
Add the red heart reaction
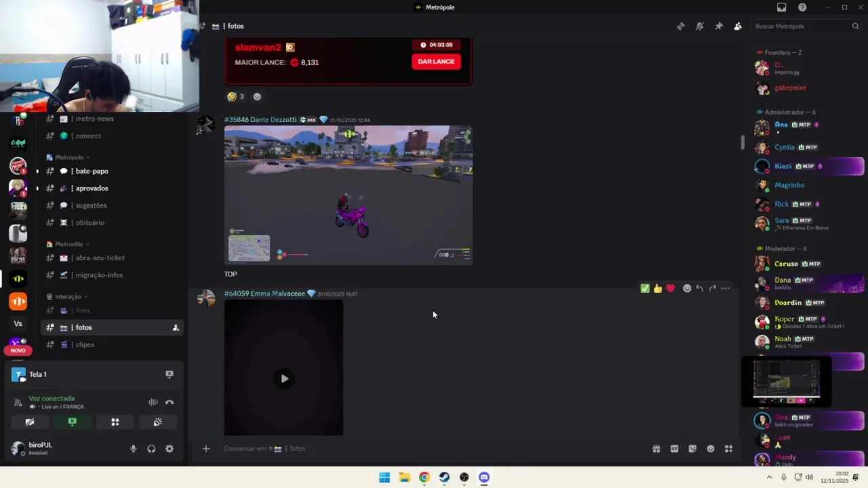(x=671, y=288)
